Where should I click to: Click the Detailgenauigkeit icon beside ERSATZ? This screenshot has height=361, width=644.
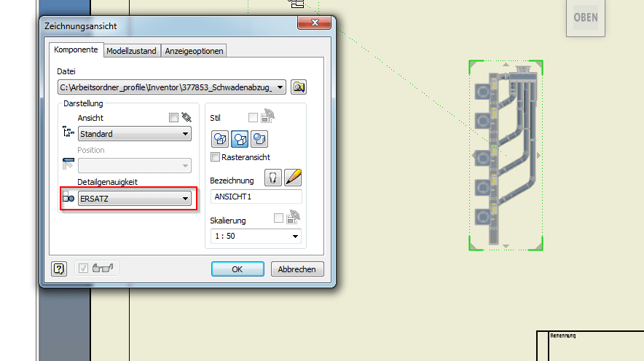68,197
